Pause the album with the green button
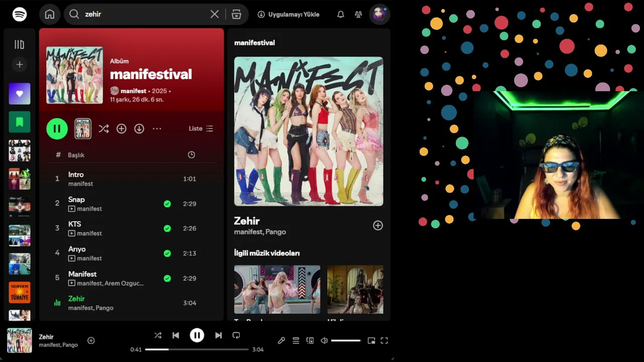The width and height of the screenshot is (644, 362). (x=57, y=129)
